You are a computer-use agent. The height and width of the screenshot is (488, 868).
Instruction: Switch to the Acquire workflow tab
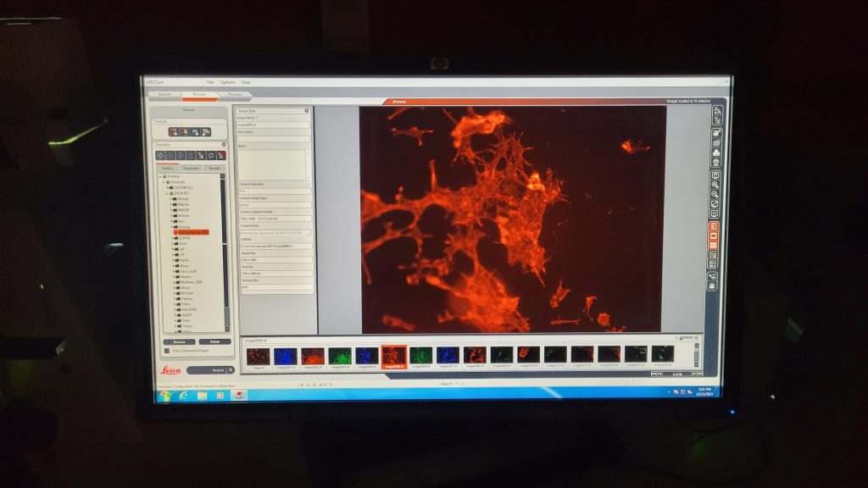(165, 95)
